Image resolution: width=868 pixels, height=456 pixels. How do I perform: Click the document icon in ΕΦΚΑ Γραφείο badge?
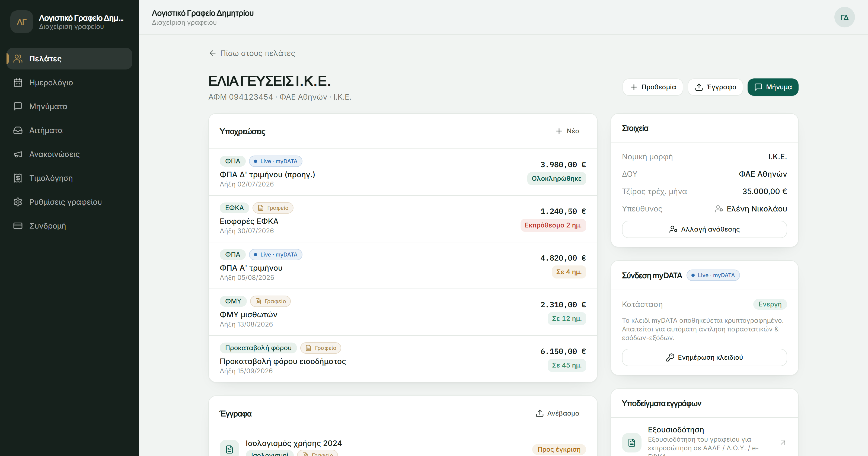click(261, 208)
